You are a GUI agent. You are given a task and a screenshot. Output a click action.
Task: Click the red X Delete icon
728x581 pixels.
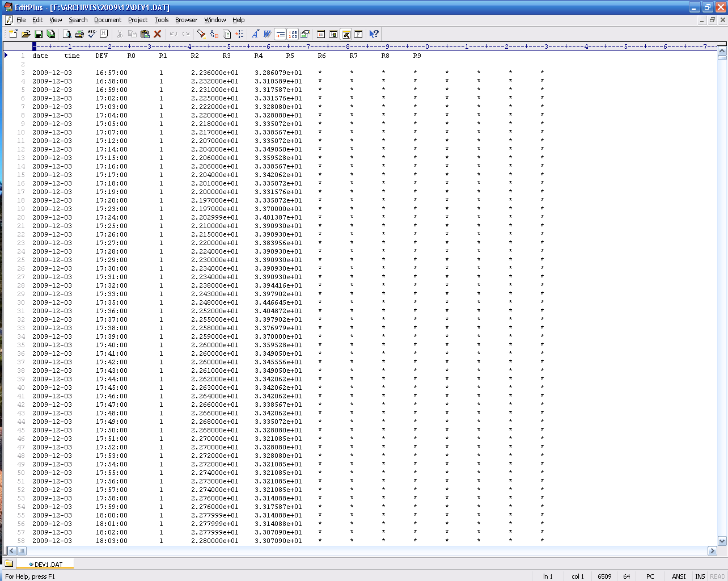coord(158,34)
